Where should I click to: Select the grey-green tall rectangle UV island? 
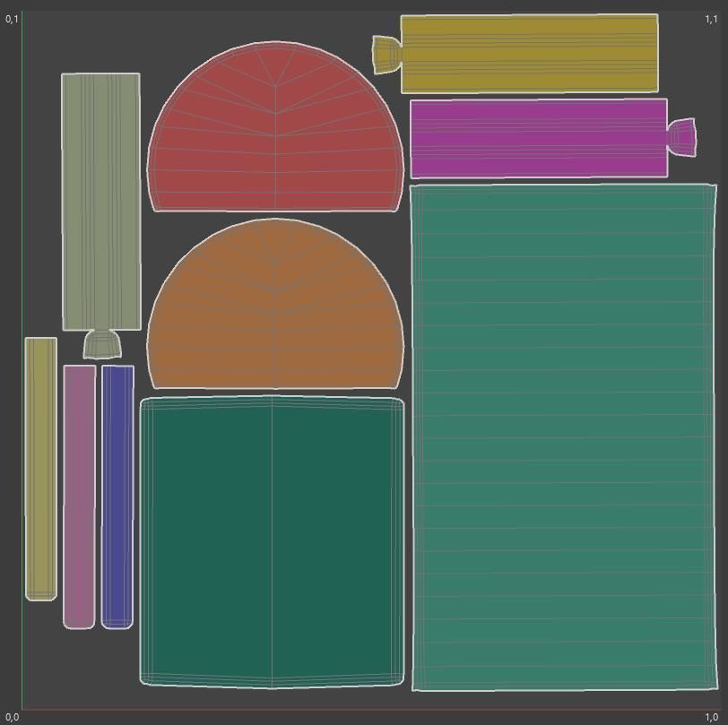(101, 202)
